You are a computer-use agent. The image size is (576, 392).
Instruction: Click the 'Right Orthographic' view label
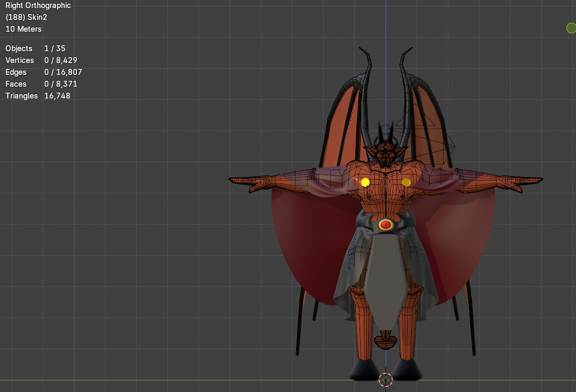tap(38, 5)
